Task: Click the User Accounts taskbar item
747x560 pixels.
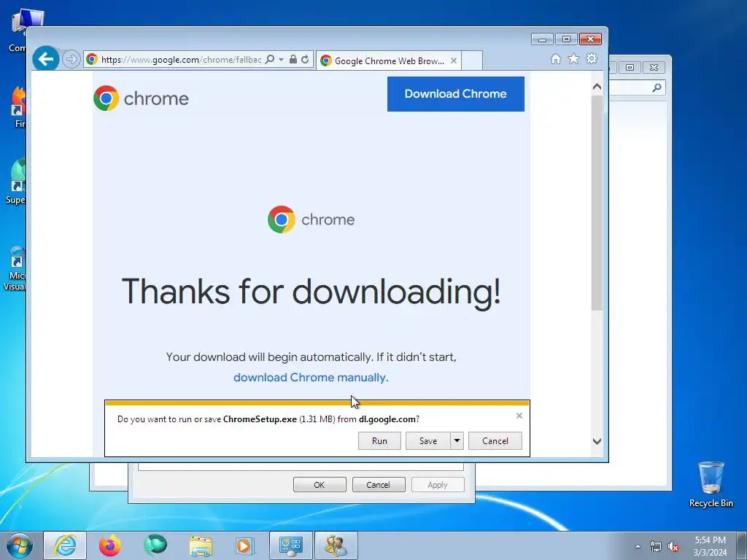Action: pos(336,545)
